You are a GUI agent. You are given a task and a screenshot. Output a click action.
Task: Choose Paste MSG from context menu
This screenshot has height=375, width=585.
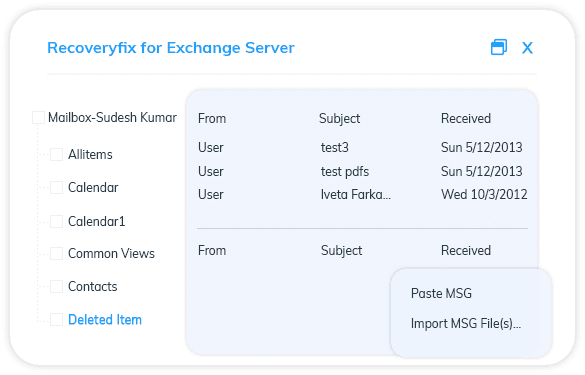click(x=441, y=293)
